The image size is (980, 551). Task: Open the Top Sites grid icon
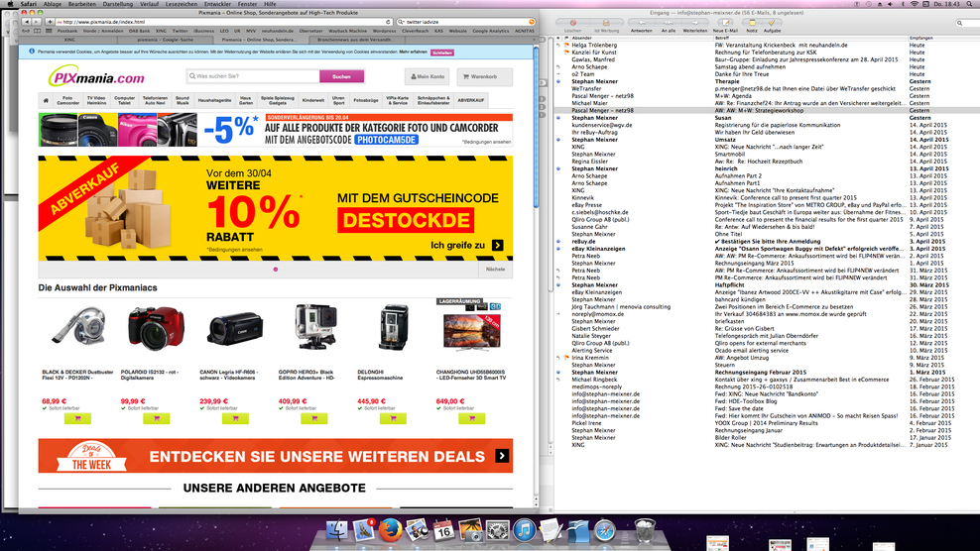[x=49, y=31]
